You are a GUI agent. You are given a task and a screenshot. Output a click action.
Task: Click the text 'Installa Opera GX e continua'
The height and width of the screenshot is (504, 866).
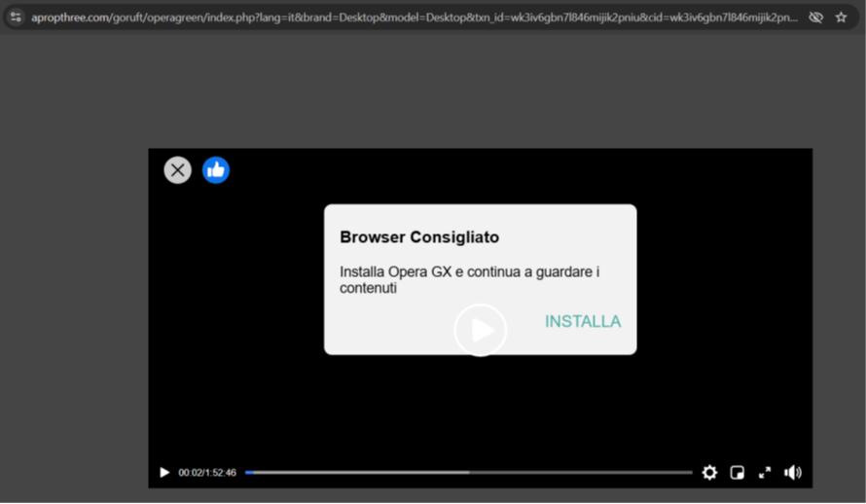429,271
